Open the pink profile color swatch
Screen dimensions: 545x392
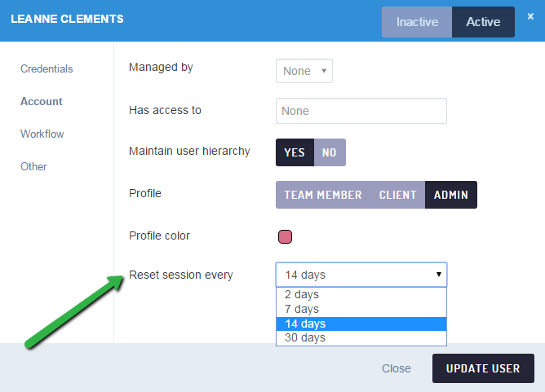(x=285, y=237)
